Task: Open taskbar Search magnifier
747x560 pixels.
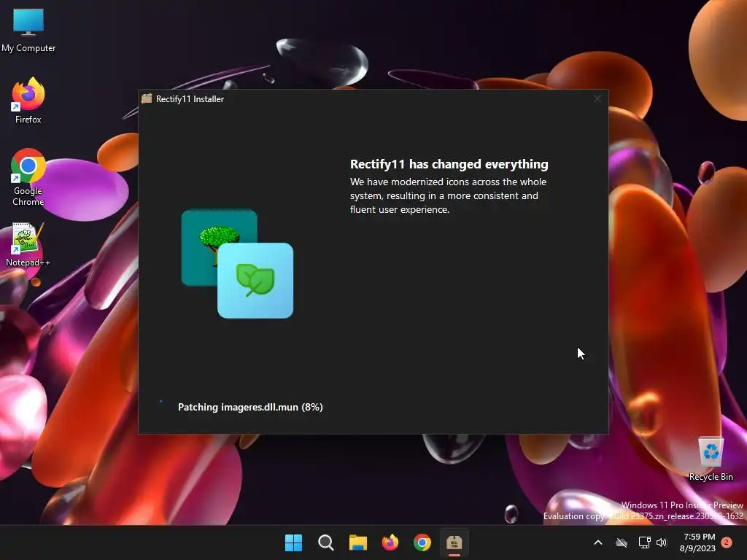Action: coord(326,542)
